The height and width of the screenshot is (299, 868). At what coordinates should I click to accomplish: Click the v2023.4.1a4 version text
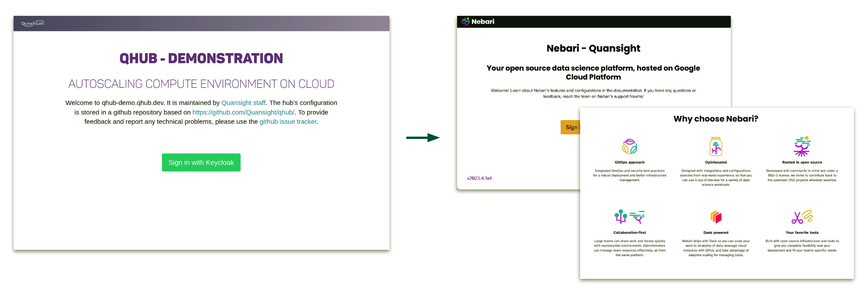tap(479, 178)
